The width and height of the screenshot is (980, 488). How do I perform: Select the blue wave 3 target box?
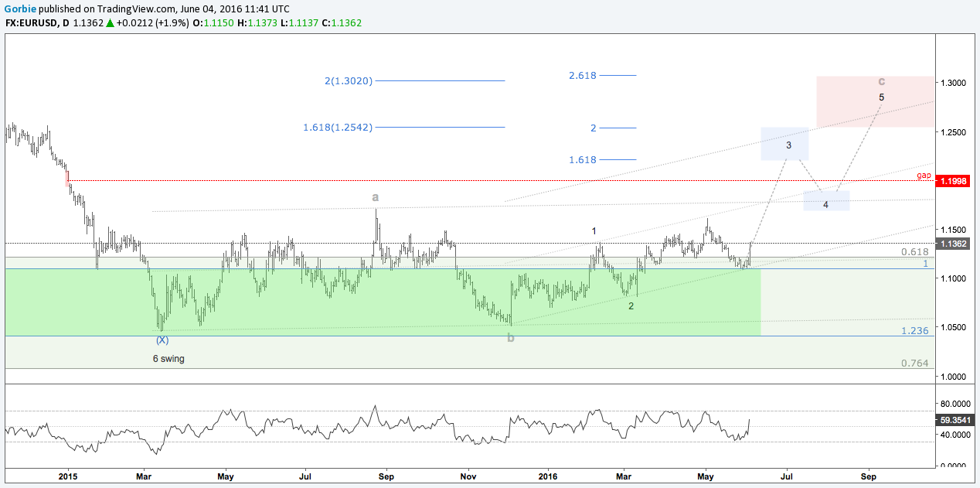(784, 144)
